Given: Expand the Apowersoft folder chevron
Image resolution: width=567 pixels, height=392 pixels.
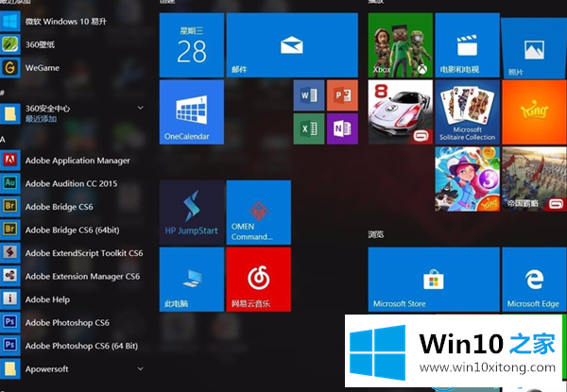Looking at the screenshot, I should [140, 369].
